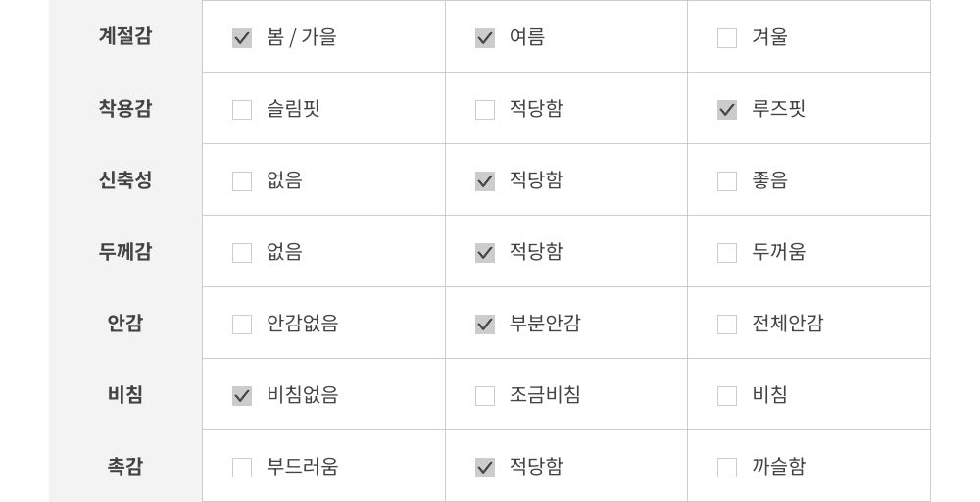Uncheck the 여름 season checkbox
The height and width of the screenshot is (502, 980).
485,38
